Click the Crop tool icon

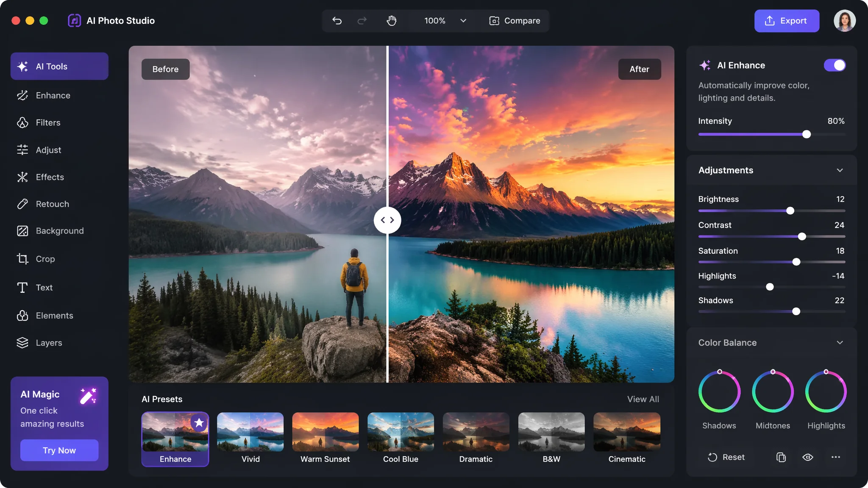(x=22, y=259)
